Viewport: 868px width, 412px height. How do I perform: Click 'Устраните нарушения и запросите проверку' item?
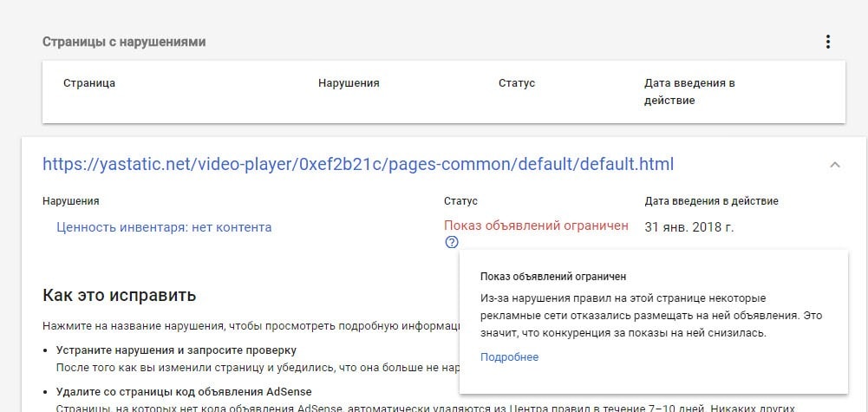pos(176,350)
